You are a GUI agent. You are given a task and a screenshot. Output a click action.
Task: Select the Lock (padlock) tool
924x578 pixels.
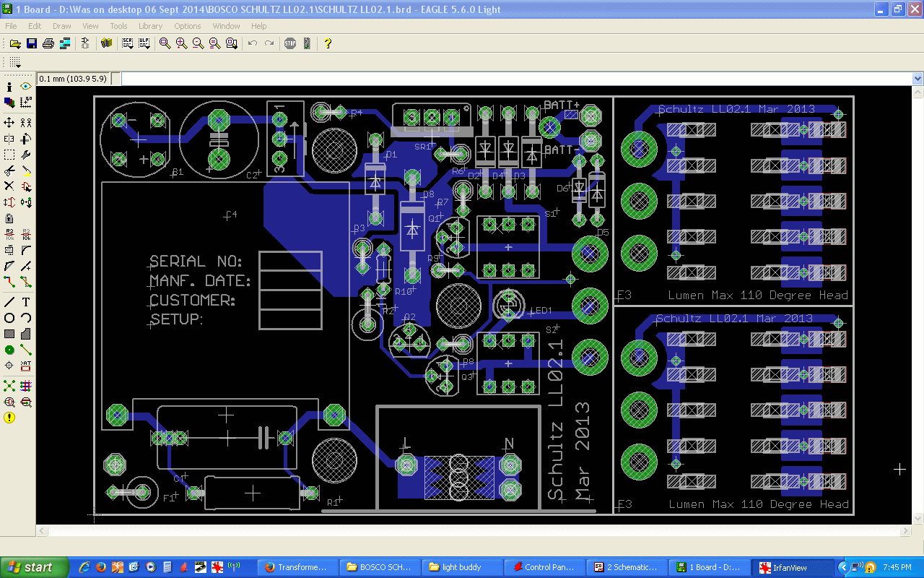coord(9,218)
